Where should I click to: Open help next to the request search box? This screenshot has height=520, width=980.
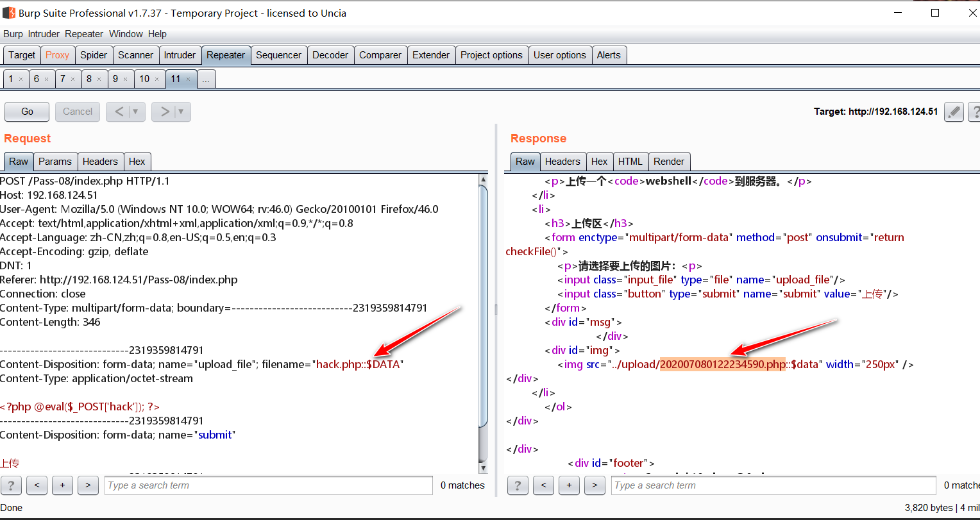pyautogui.click(x=11, y=485)
